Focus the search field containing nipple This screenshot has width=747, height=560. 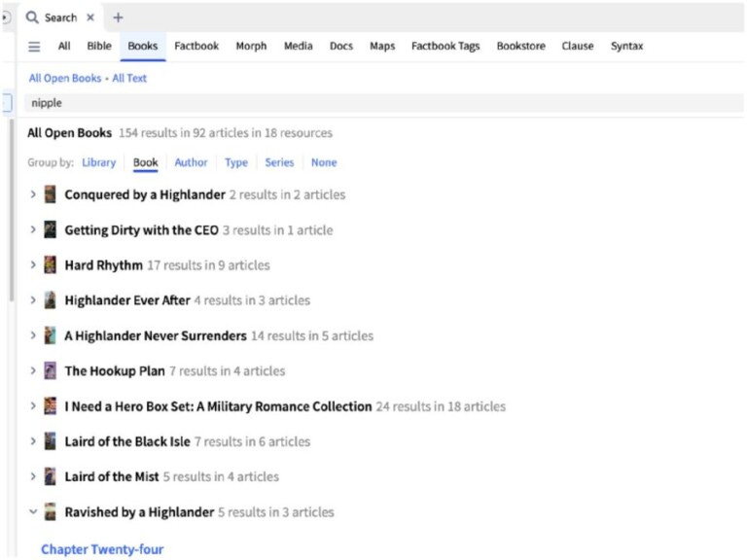383,103
